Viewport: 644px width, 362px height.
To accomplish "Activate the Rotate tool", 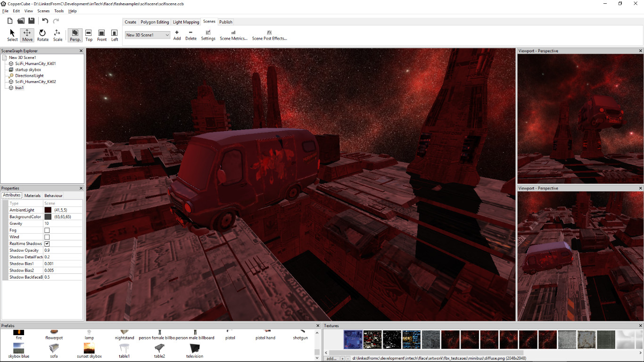I will tap(42, 34).
